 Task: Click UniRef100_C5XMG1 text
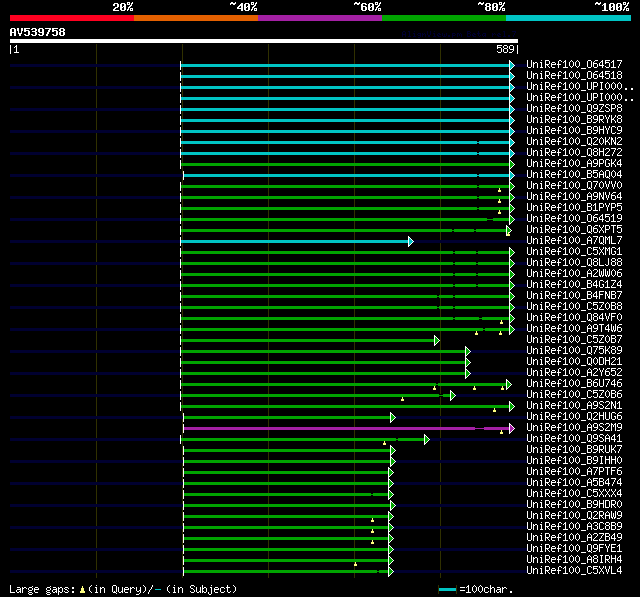click(x=574, y=252)
